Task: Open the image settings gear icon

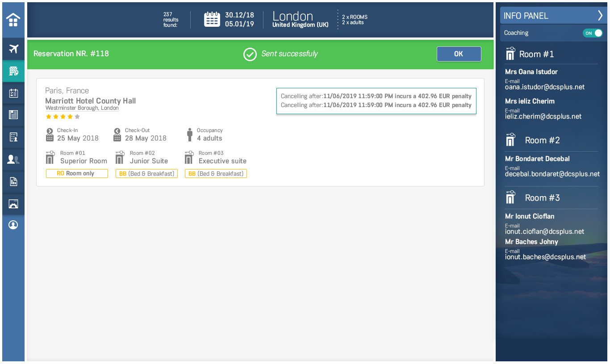Action: point(13,203)
